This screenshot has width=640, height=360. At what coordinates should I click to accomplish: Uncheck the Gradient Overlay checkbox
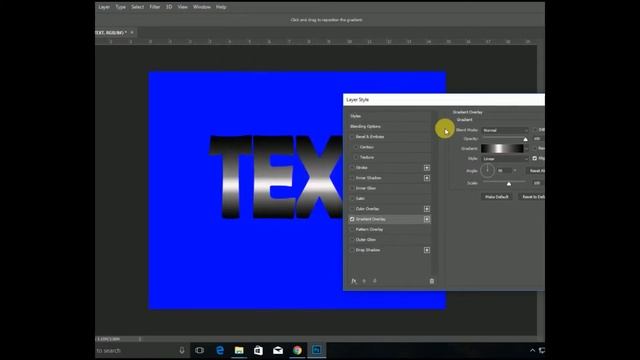pos(352,219)
